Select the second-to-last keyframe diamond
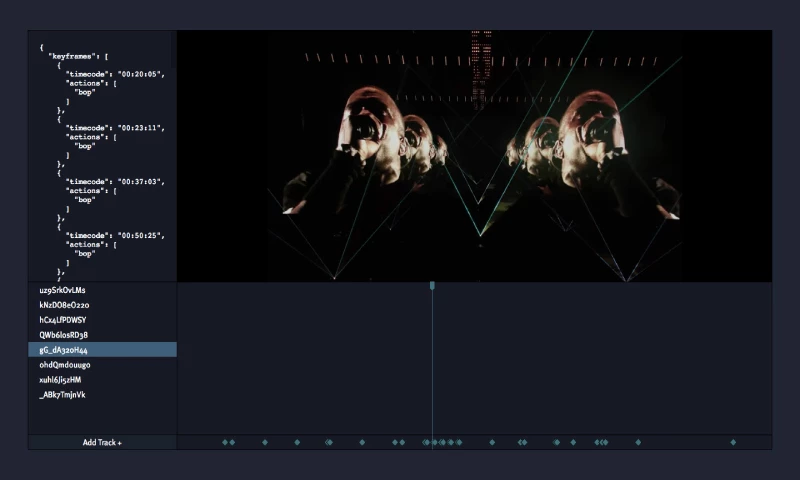 (638, 442)
